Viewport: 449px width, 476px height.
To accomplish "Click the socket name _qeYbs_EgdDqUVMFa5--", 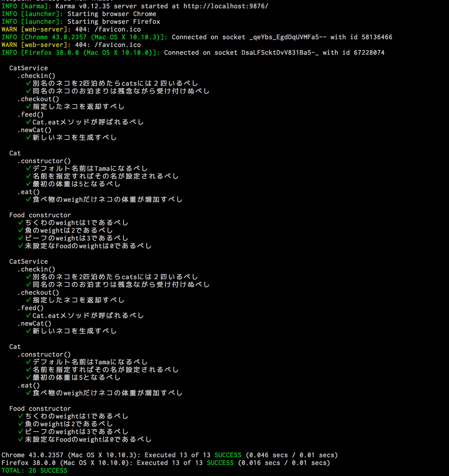I will [288, 37].
